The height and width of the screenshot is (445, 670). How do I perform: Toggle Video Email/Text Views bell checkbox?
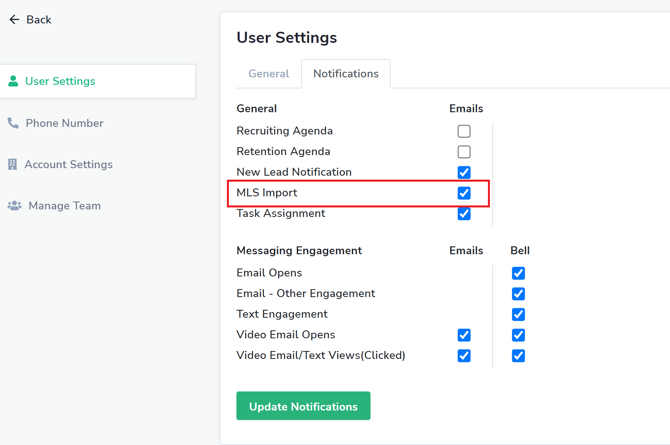(x=518, y=356)
